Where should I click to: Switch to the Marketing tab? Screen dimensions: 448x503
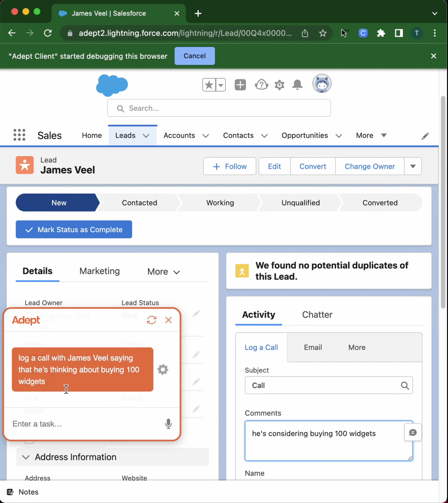[100, 271]
